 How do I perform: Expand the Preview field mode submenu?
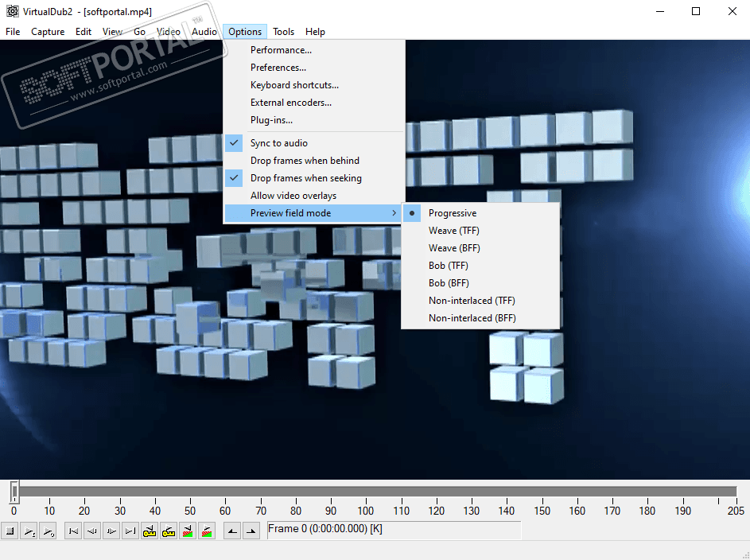pyautogui.click(x=314, y=213)
